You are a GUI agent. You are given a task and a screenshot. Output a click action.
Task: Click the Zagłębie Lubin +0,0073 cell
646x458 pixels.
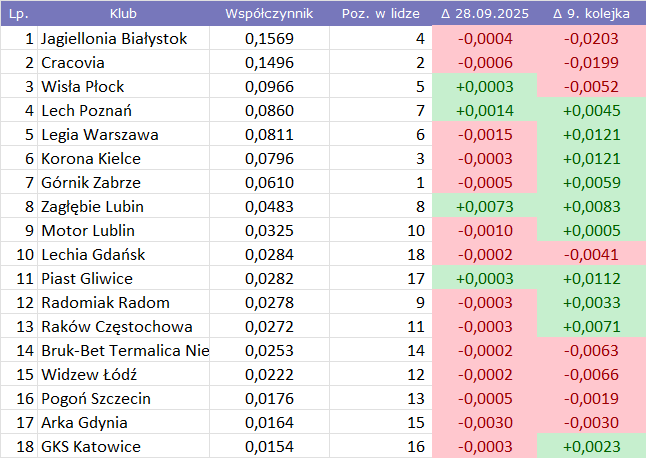pos(484,207)
